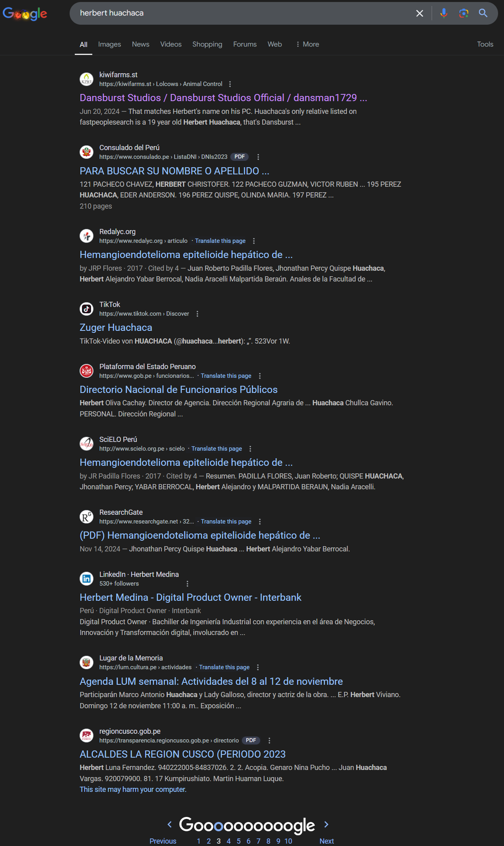Go to results page 5
The image size is (504, 846).
coord(239,841)
